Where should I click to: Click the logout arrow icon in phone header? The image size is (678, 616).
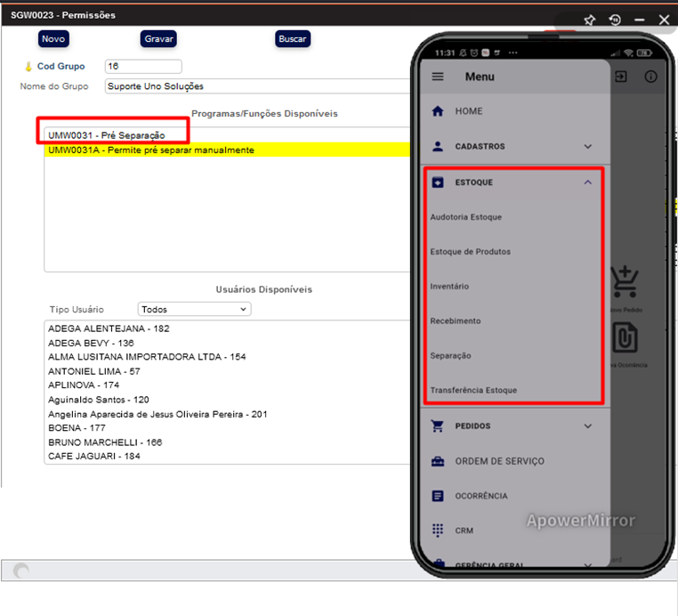[x=621, y=77]
